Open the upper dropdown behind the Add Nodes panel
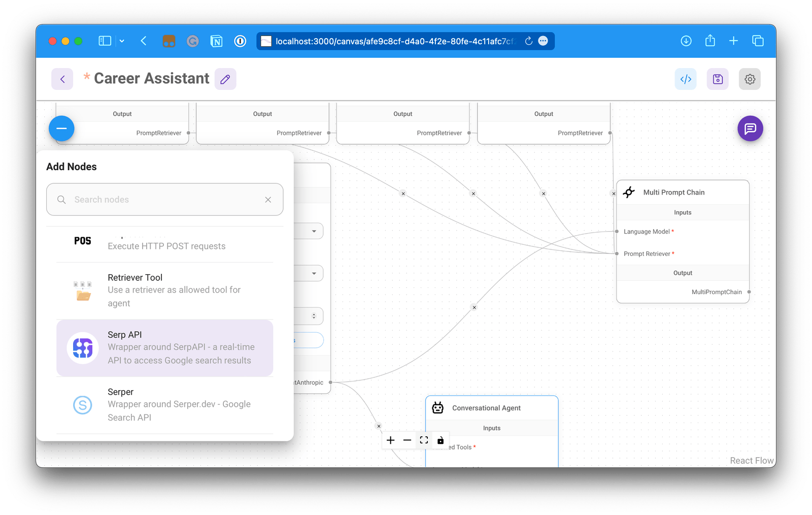The image size is (812, 515). (x=315, y=231)
